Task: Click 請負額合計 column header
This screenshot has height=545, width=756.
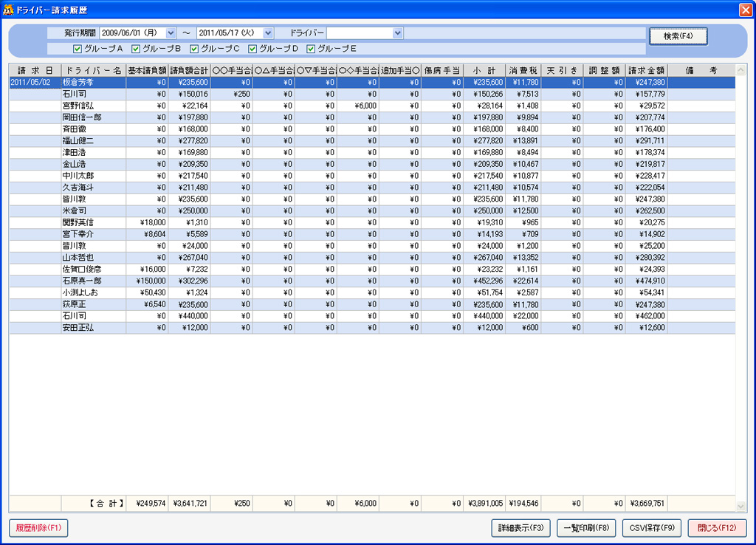Action: [189, 70]
